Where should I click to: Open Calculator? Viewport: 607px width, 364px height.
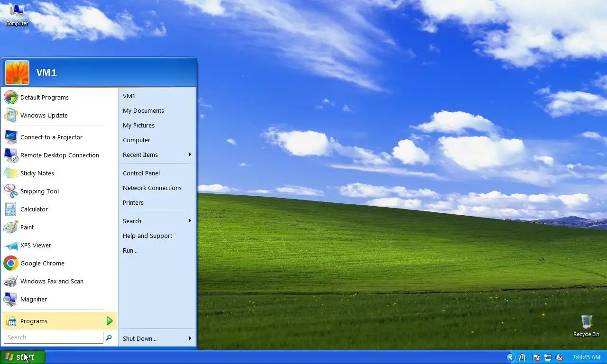[59, 209]
